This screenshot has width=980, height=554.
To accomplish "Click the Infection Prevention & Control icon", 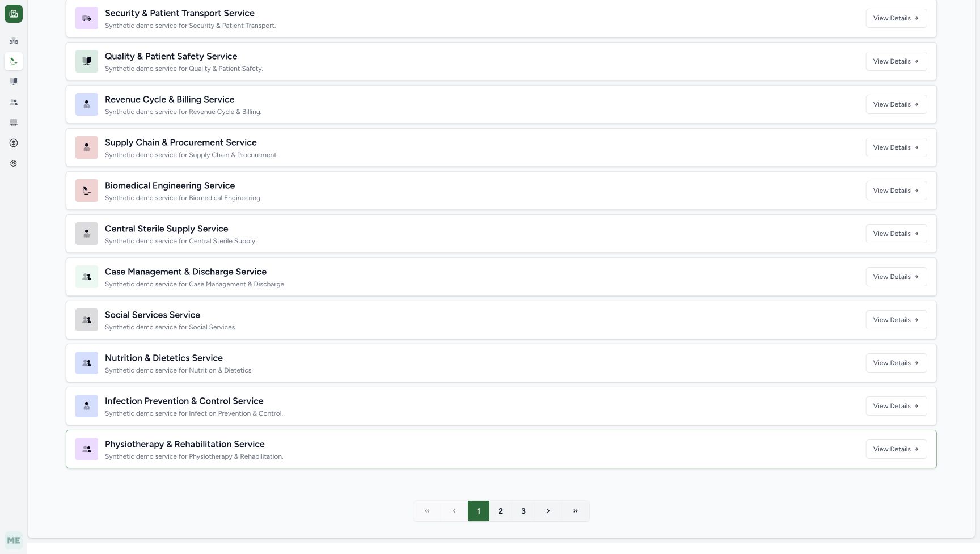I will [x=87, y=406].
